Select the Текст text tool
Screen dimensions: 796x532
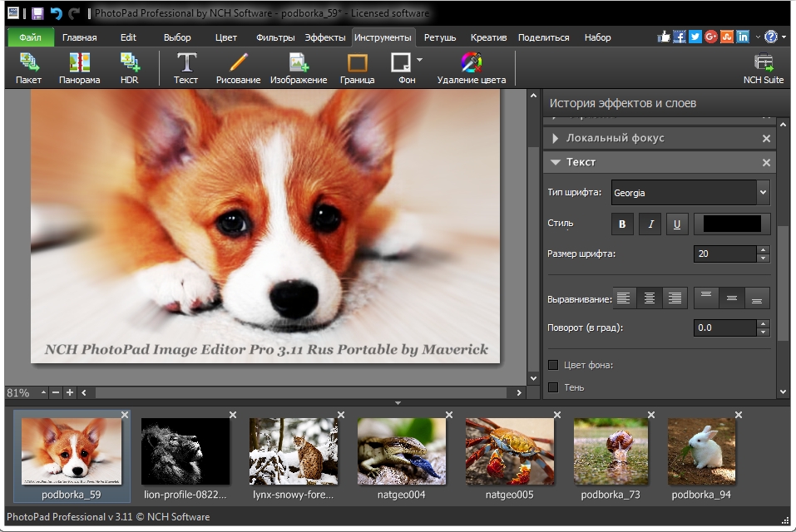(185, 67)
